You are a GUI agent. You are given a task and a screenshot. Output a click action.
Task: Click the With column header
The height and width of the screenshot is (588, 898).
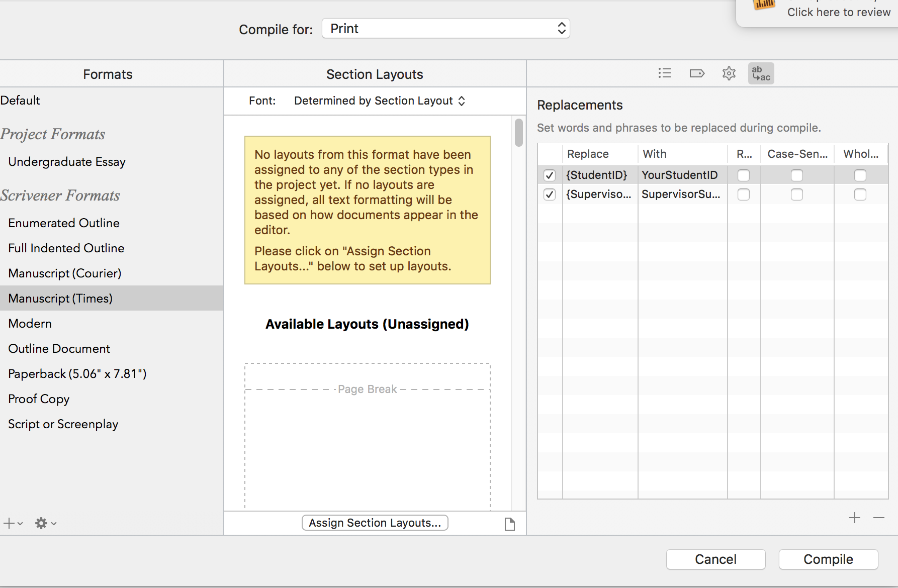click(682, 154)
